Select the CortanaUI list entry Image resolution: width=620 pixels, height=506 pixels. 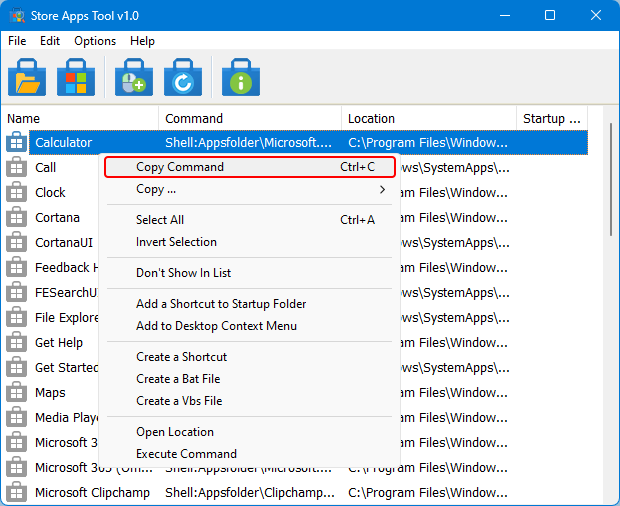[64, 242]
